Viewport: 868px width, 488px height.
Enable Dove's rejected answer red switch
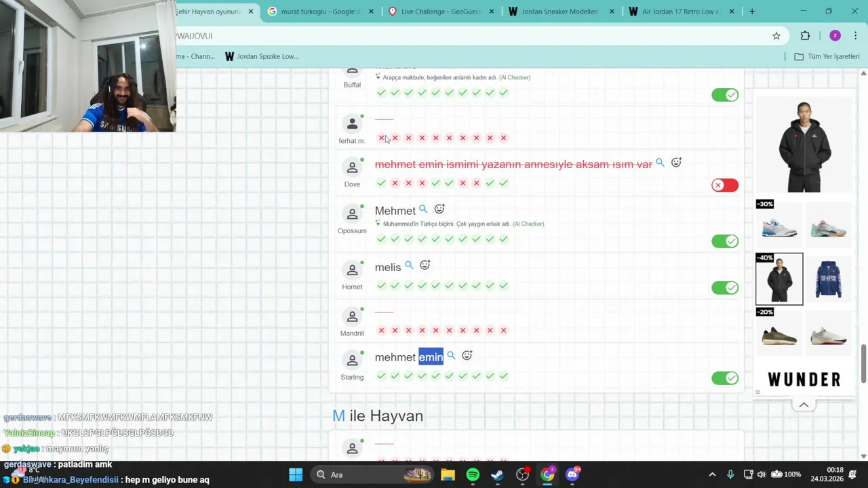pyautogui.click(x=725, y=185)
